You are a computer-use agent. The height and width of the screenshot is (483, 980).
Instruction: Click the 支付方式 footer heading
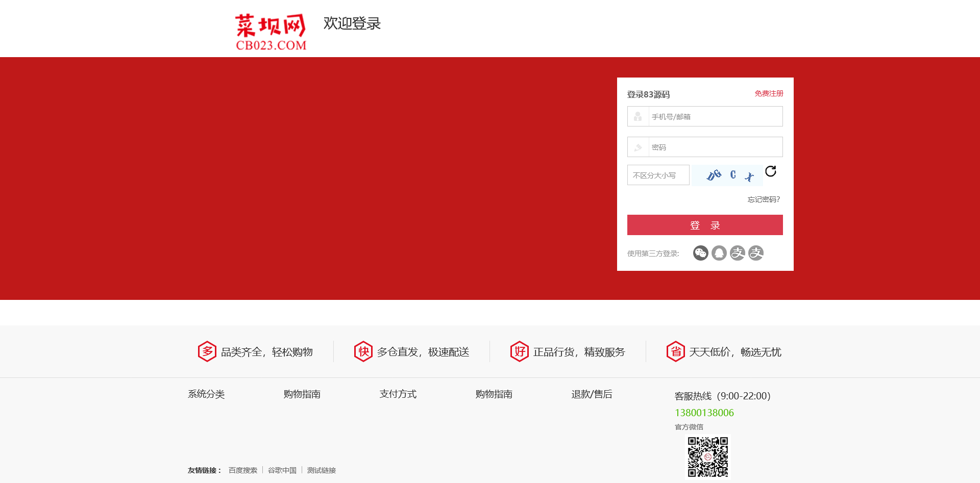tap(398, 394)
